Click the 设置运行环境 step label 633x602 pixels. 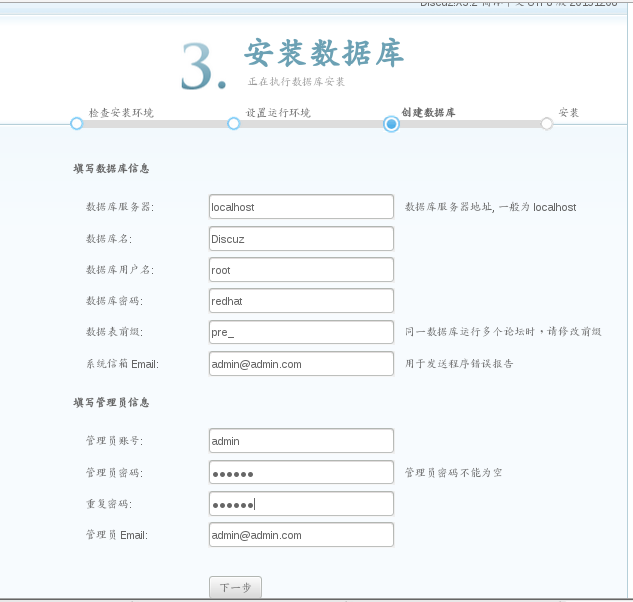tap(278, 113)
